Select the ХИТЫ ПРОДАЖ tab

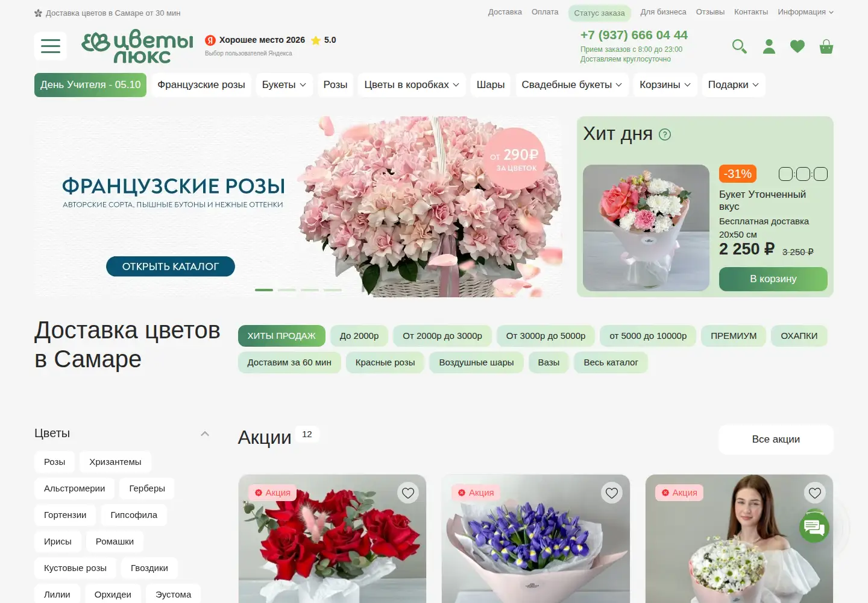tap(281, 336)
